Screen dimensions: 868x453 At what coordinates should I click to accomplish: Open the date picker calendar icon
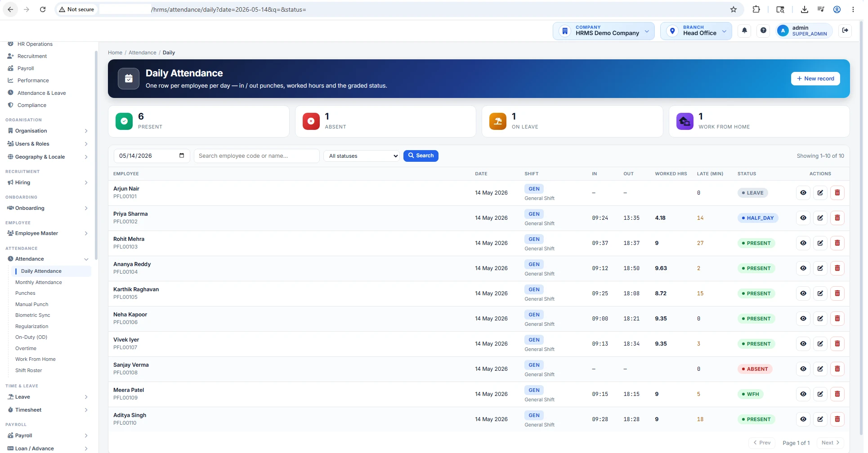click(x=182, y=155)
